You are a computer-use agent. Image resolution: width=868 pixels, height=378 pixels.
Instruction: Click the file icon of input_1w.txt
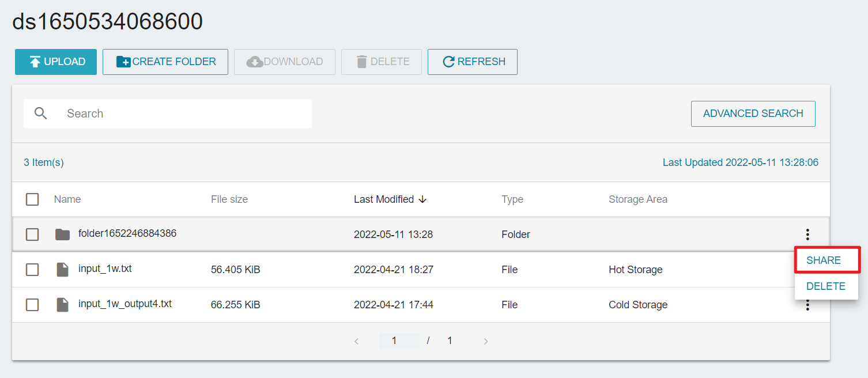point(62,270)
